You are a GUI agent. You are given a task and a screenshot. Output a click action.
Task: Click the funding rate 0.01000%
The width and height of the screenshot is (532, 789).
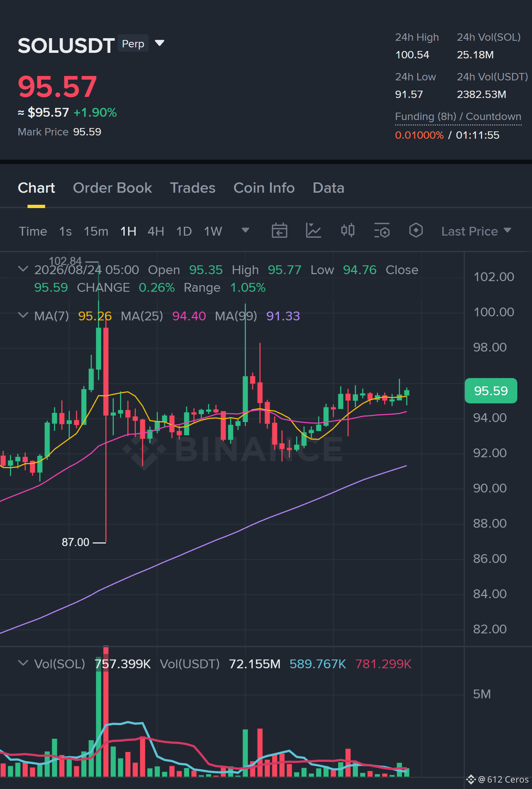point(419,135)
